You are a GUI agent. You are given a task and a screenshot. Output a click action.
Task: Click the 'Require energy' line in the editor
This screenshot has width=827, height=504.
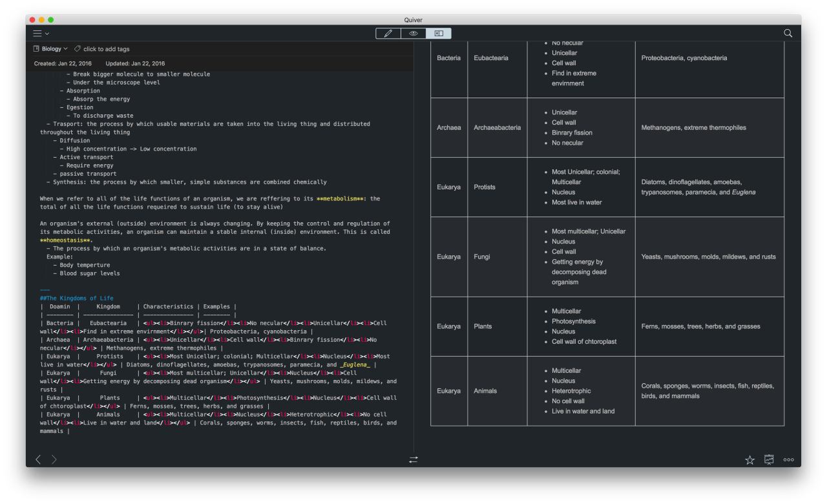tap(87, 165)
